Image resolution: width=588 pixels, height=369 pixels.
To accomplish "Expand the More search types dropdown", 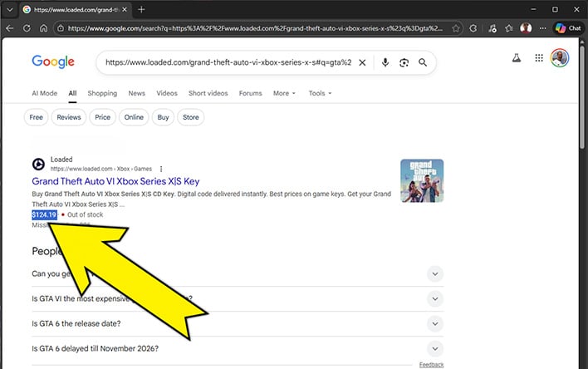I will pos(284,93).
